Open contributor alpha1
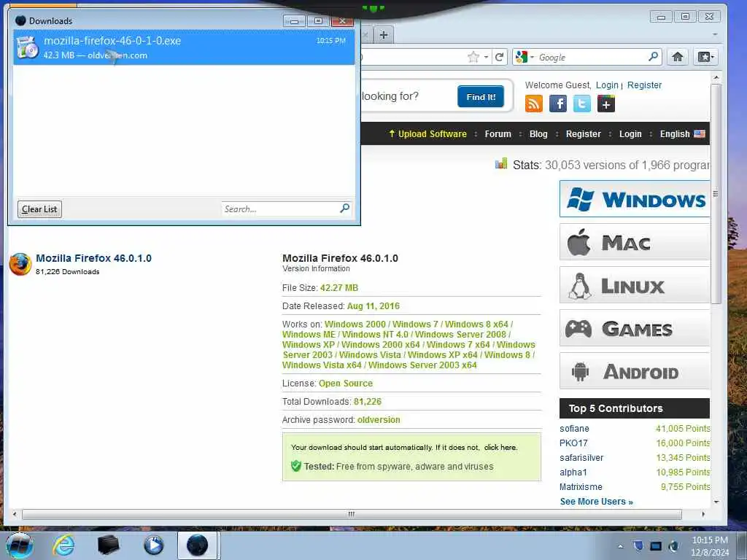The width and height of the screenshot is (747, 560). click(x=573, y=472)
